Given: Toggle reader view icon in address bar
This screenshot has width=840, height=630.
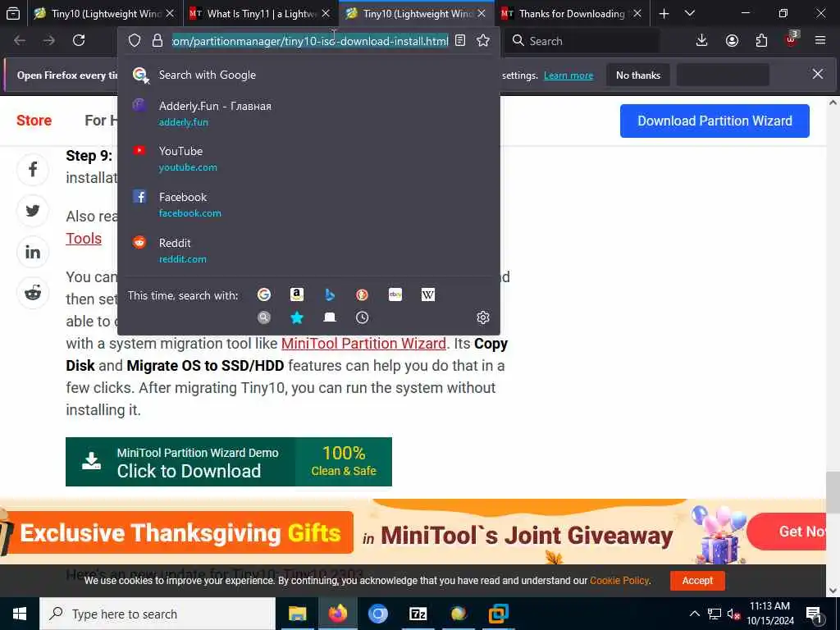Looking at the screenshot, I should (459, 41).
